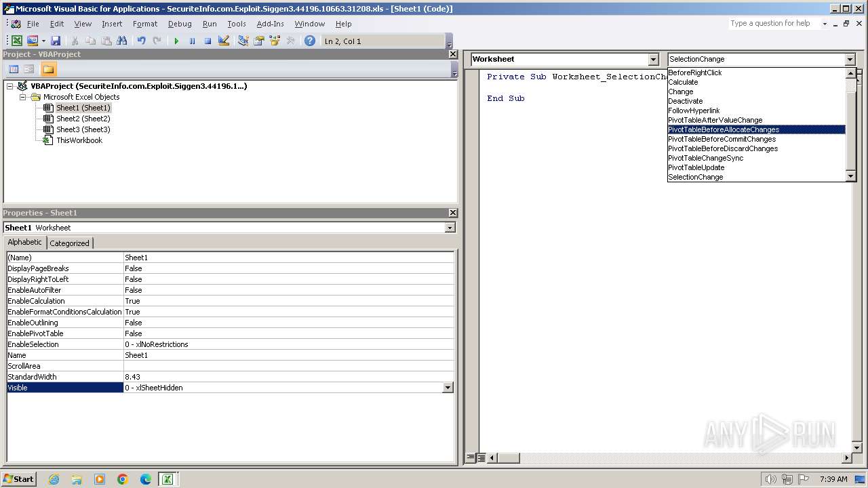
Task: Open Microsoft Visual Basic Help icon
Action: [x=310, y=41]
